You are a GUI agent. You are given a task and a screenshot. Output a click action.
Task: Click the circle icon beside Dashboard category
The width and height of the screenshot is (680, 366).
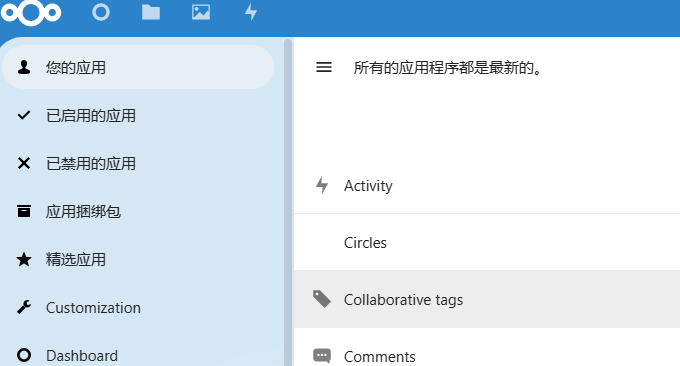coord(24,355)
